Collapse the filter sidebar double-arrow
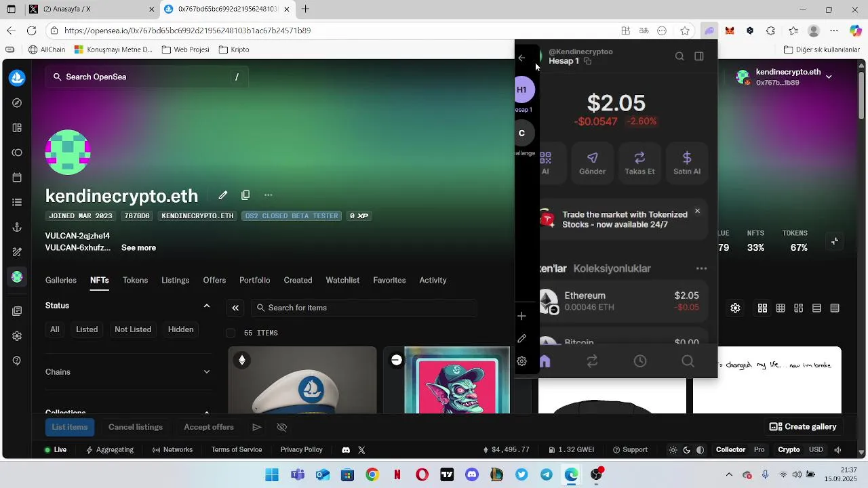Viewport: 868px width, 488px height. (235, 308)
